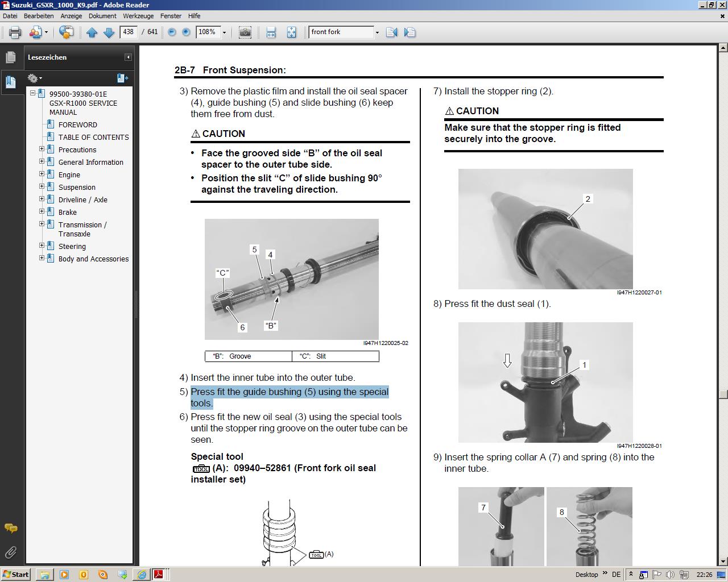This screenshot has height=582, width=728.
Task: Open the Bearbeiten menu
Action: coord(39,16)
